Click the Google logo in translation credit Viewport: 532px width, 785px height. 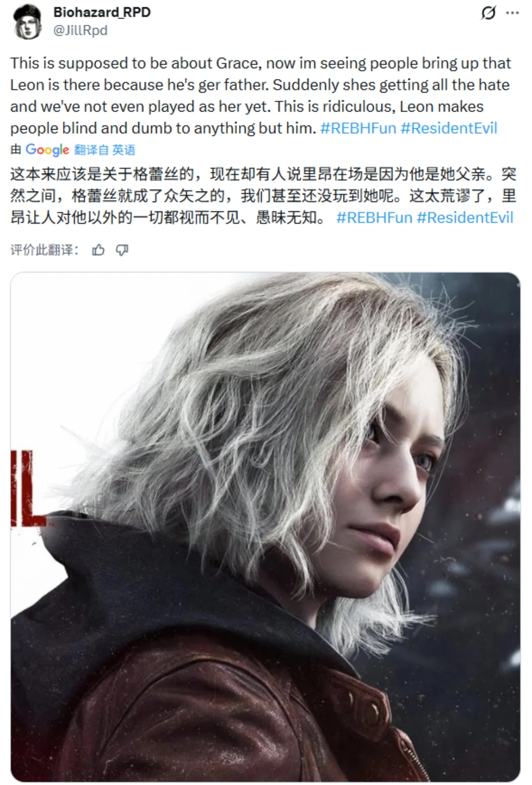tap(47, 149)
